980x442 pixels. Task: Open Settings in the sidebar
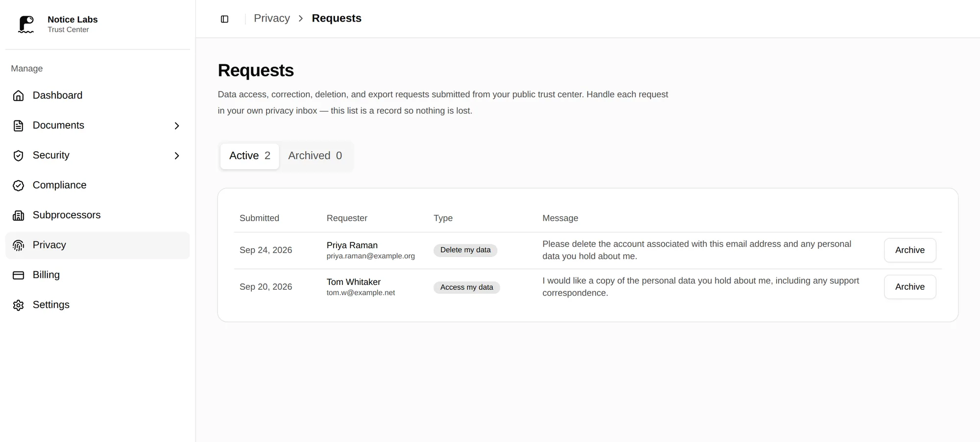click(x=98, y=305)
